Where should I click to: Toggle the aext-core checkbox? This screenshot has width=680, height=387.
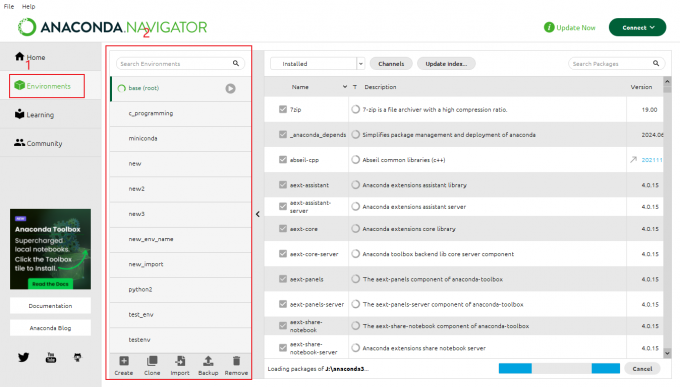coord(283,229)
